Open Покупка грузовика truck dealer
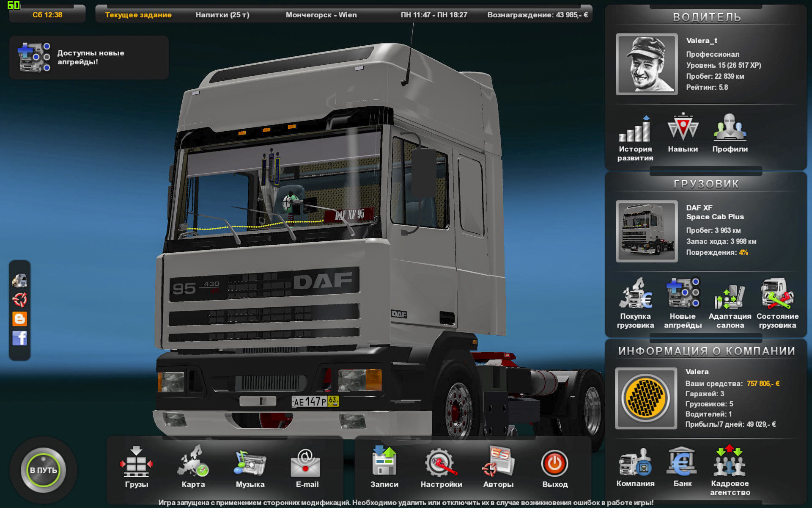This screenshot has height=508, width=812. pyautogui.click(x=635, y=294)
